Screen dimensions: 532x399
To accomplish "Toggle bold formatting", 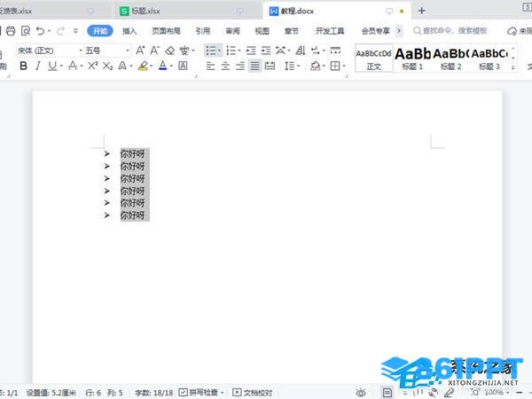I will click(x=23, y=66).
